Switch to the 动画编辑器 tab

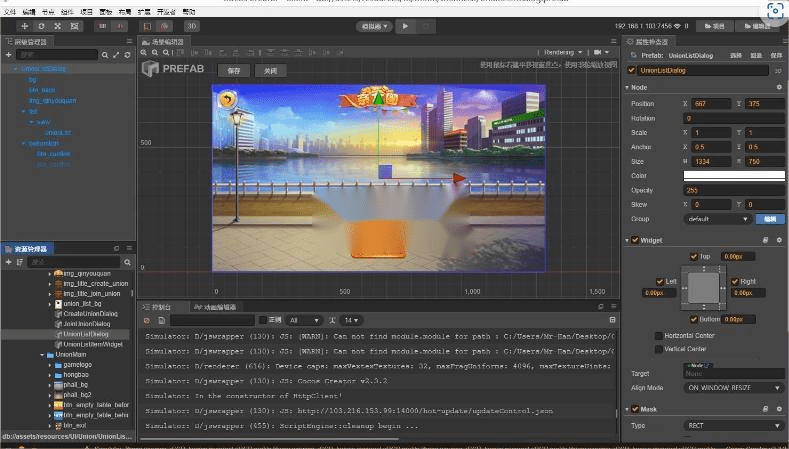point(216,307)
